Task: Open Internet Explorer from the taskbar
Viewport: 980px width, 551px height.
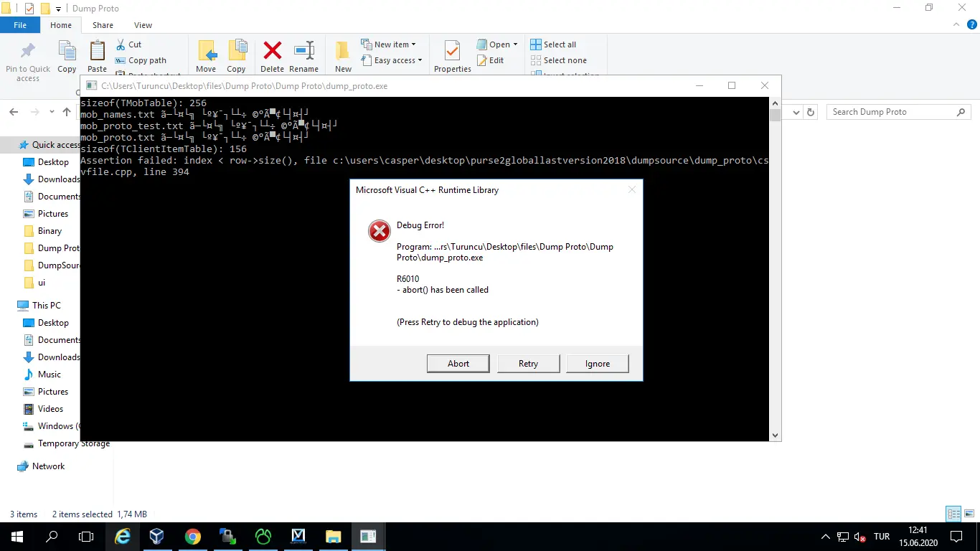Action: (x=123, y=536)
